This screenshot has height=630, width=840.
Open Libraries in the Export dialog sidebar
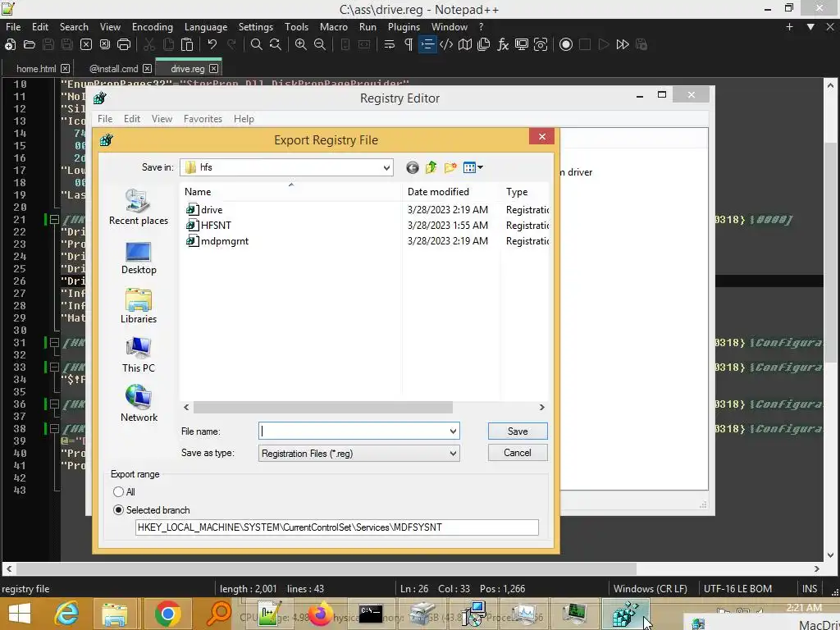138,306
